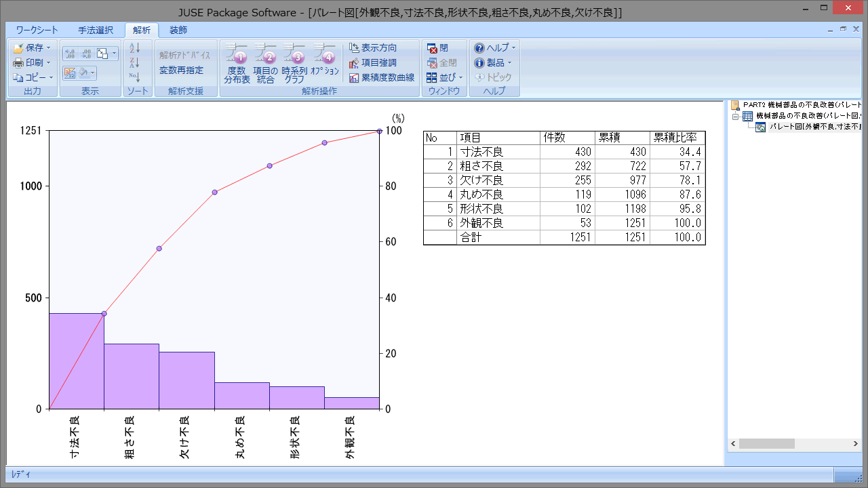
Task: Click the tree panel scroll left arrow
Action: [x=733, y=444]
